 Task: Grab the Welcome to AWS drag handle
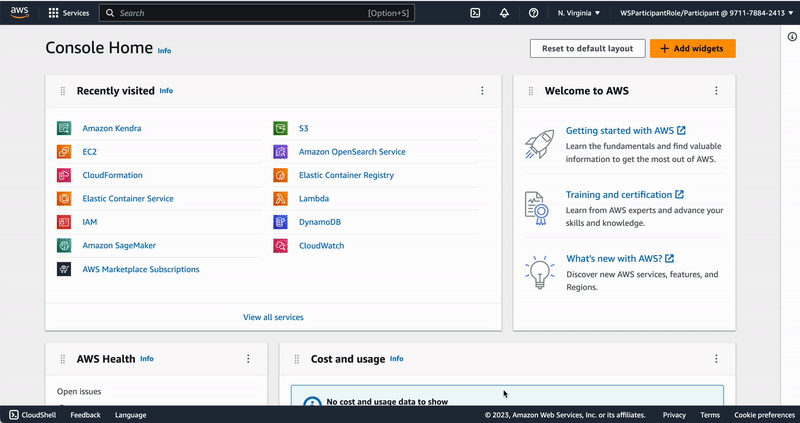click(x=531, y=91)
